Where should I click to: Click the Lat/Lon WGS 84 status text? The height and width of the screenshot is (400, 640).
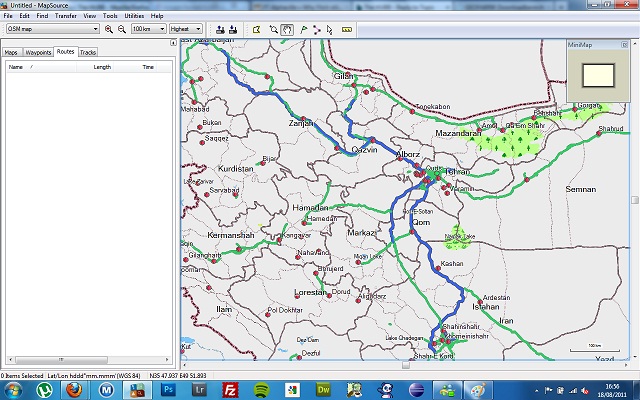click(94, 376)
